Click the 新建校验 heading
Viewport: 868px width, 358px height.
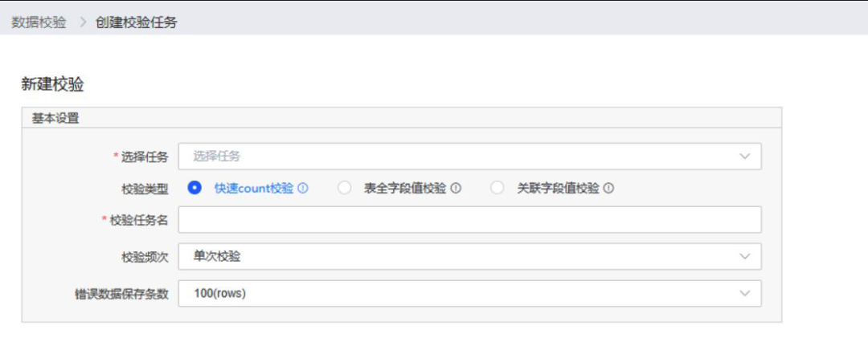pyautogui.click(x=52, y=84)
